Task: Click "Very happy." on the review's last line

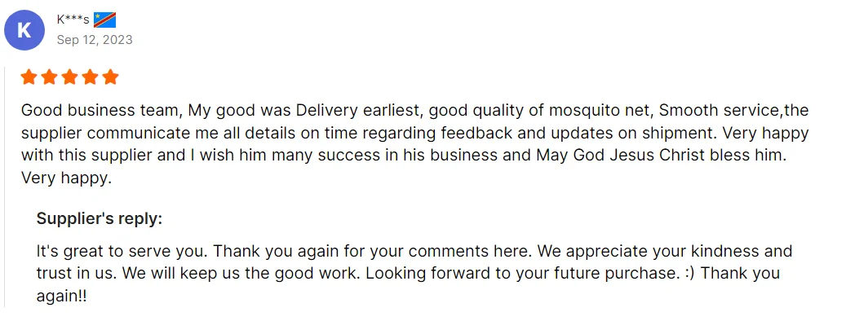Action: 65,177
